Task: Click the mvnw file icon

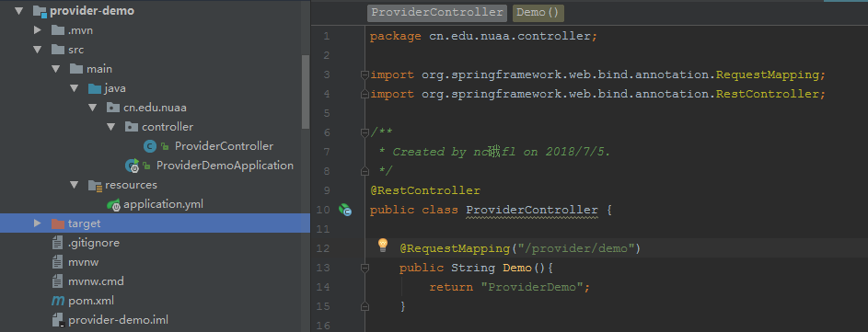Action: [x=57, y=262]
